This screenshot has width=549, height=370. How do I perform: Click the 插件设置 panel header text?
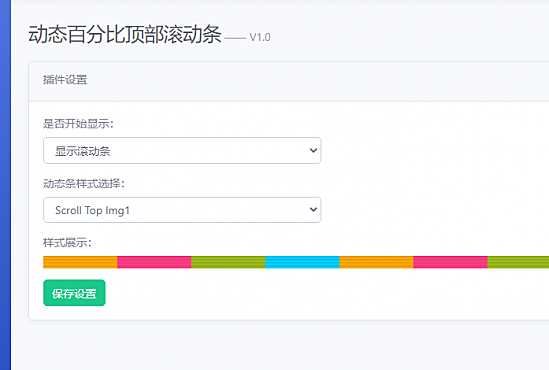pos(65,80)
